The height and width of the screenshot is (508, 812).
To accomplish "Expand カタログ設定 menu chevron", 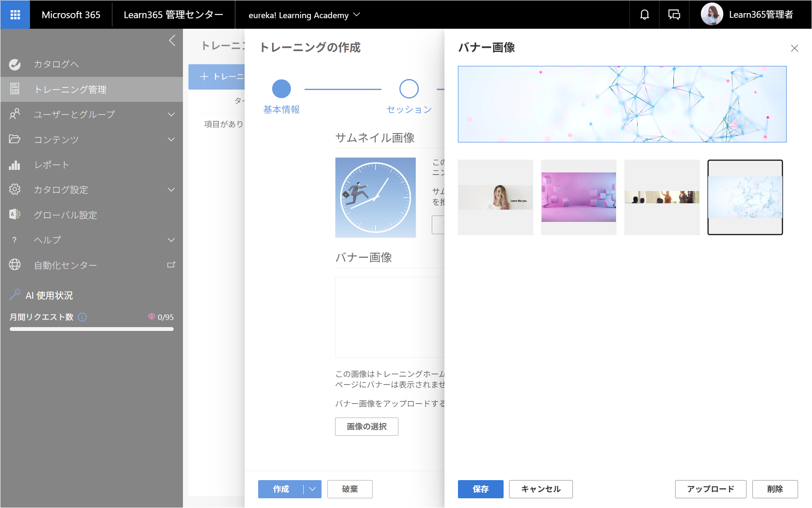I will [171, 190].
